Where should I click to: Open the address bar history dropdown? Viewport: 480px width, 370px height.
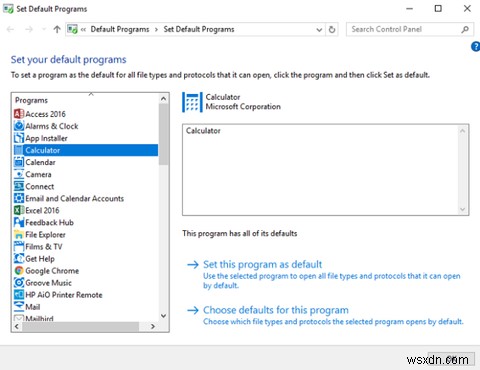tap(319, 30)
